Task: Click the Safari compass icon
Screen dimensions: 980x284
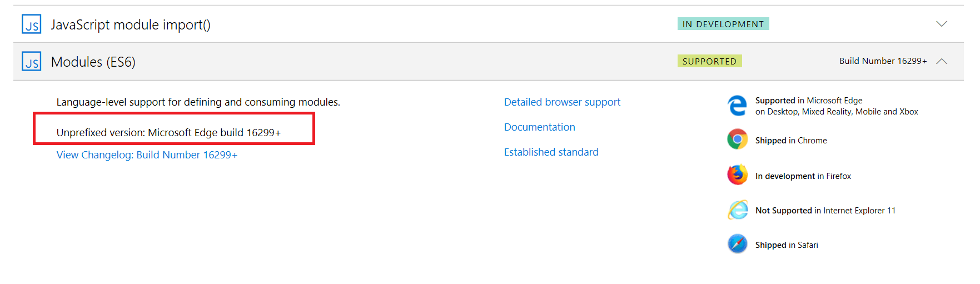Action: click(738, 244)
